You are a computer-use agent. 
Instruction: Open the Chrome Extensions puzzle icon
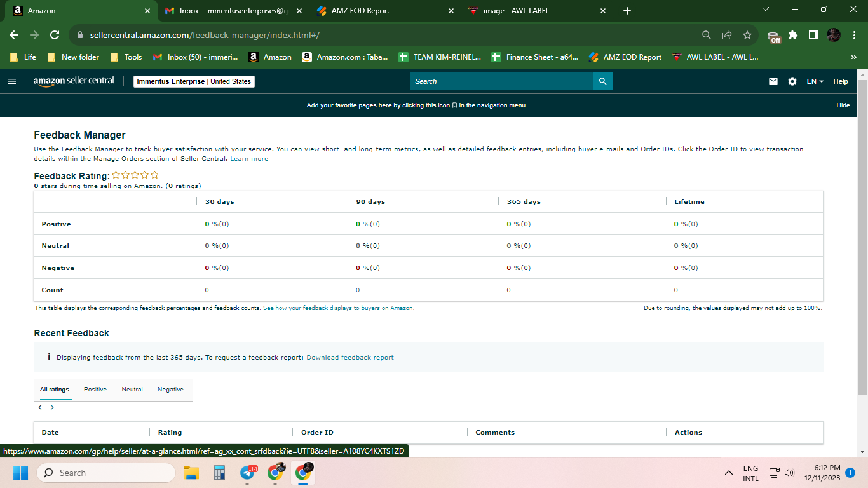point(793,35)
